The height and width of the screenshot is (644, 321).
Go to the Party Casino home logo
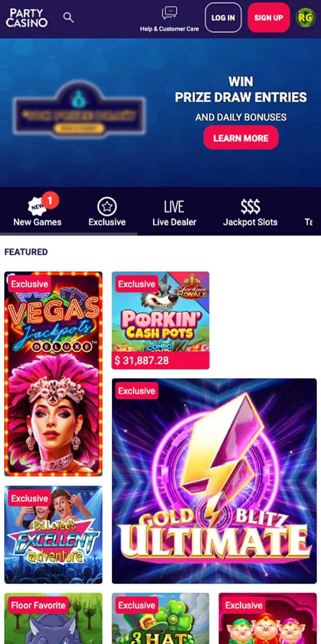[27, 18]
